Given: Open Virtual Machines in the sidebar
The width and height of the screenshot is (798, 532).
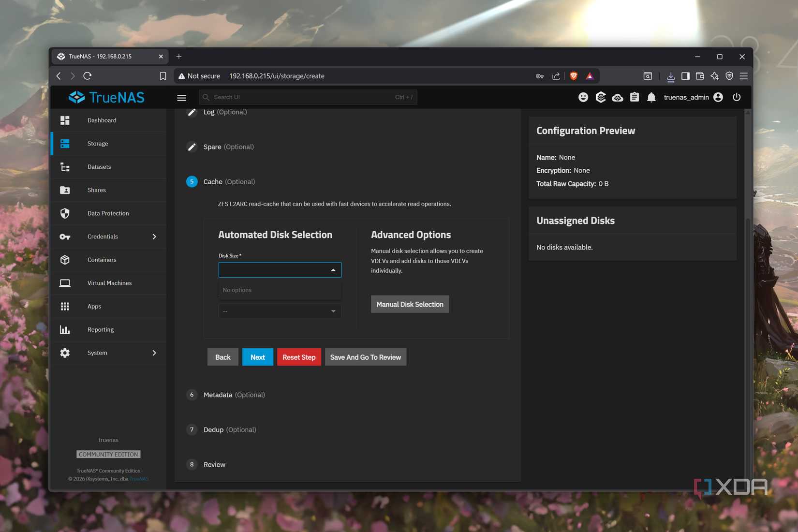Looking at the screenshot, I should [109, 282].
